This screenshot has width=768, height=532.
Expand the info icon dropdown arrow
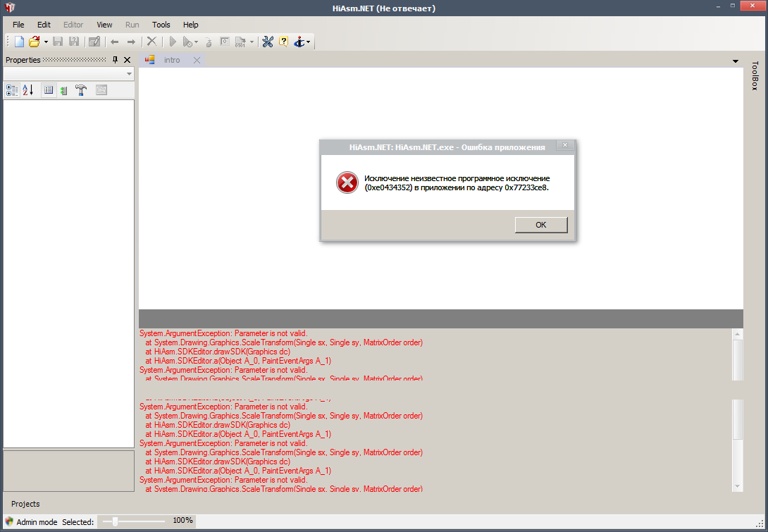coord(308,42)
